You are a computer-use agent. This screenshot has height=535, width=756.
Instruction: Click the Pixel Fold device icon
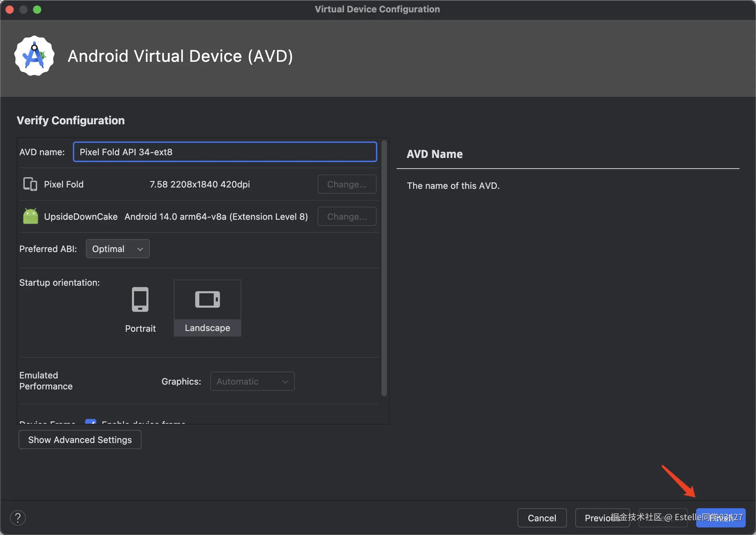coord(30,184)
